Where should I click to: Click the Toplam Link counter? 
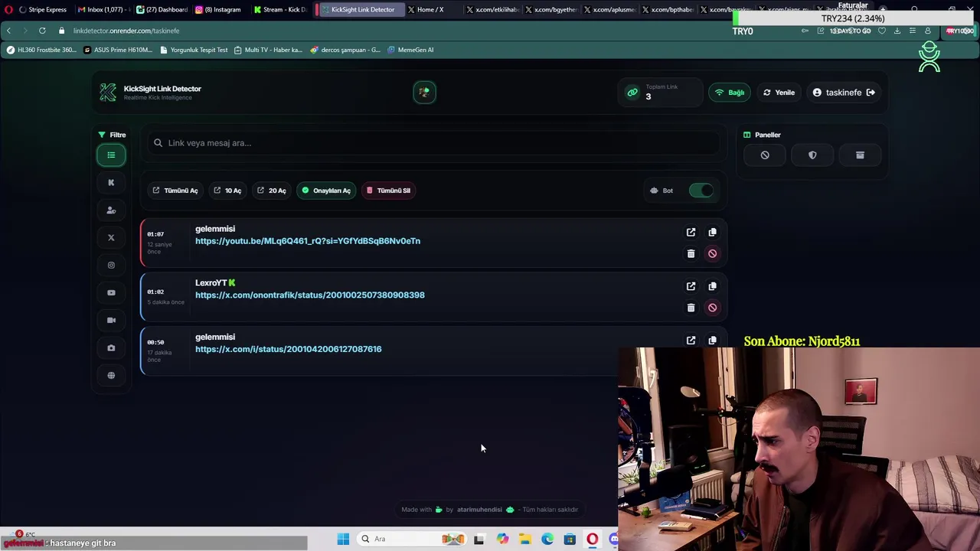[x=660, y=92]
